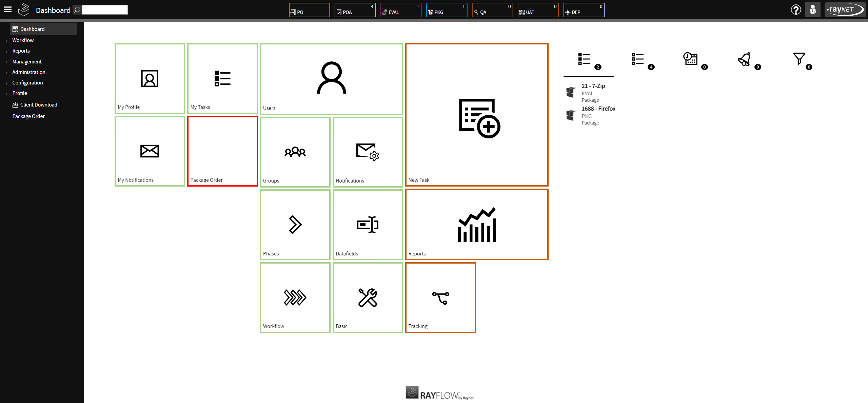The width and height of the screenshot is (868, 403).
Task: Click the Reports dashboard icon
Action: 477,224
